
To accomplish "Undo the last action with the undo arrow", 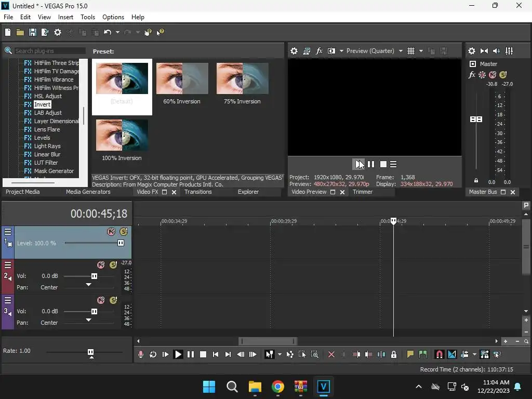I will 108,32.
